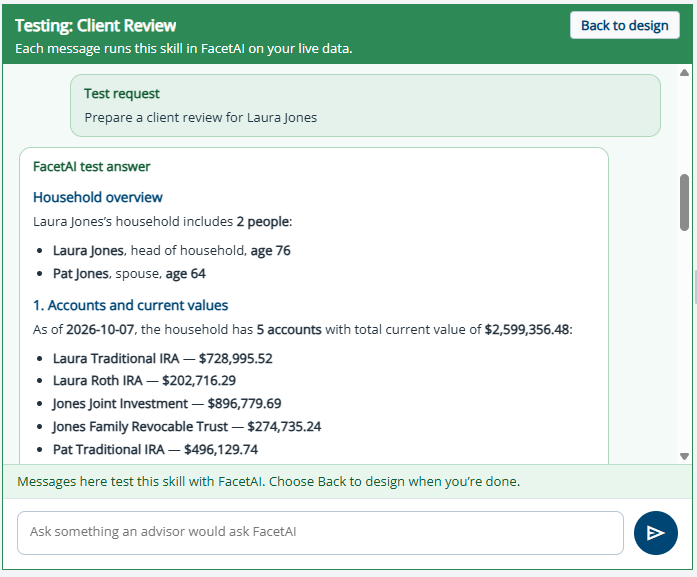Click the Accounts and current values heading
697x577 pixels.
coord(130,305)
